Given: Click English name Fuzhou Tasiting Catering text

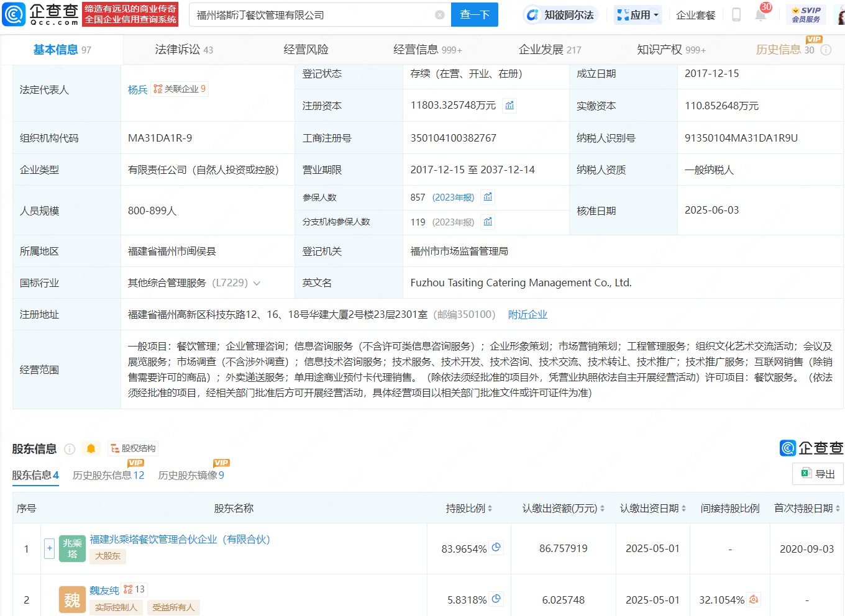Looking at the screenshot, I should point(521,283).
